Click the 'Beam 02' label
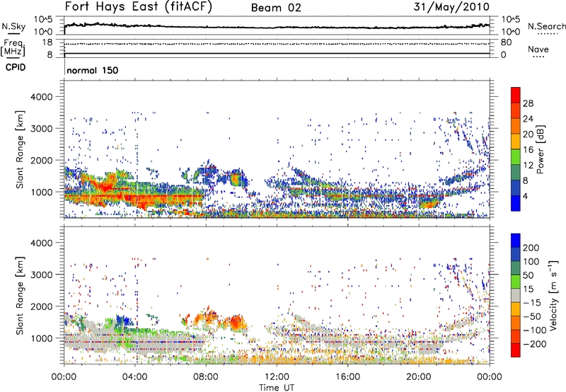This screenshot has height=392, width=566. point(276,8)
